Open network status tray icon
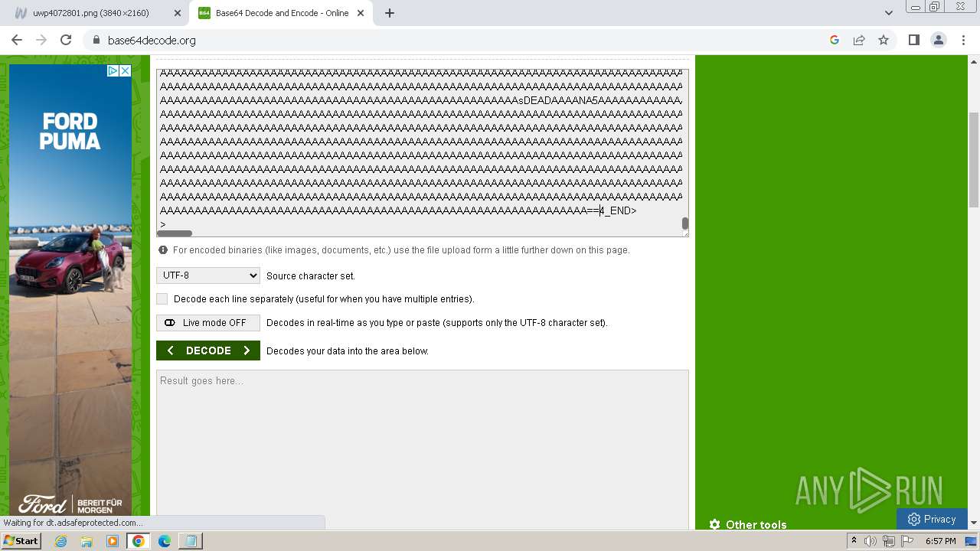The height and width of the screenshot is (551, 980). tap(889, 542)
